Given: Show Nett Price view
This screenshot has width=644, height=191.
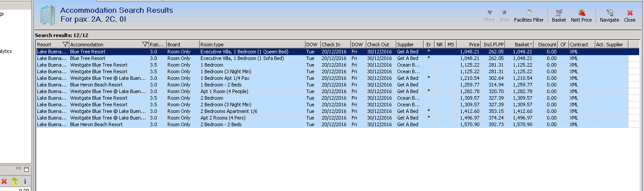Looking at the screenshot, I should click(581, 16).
